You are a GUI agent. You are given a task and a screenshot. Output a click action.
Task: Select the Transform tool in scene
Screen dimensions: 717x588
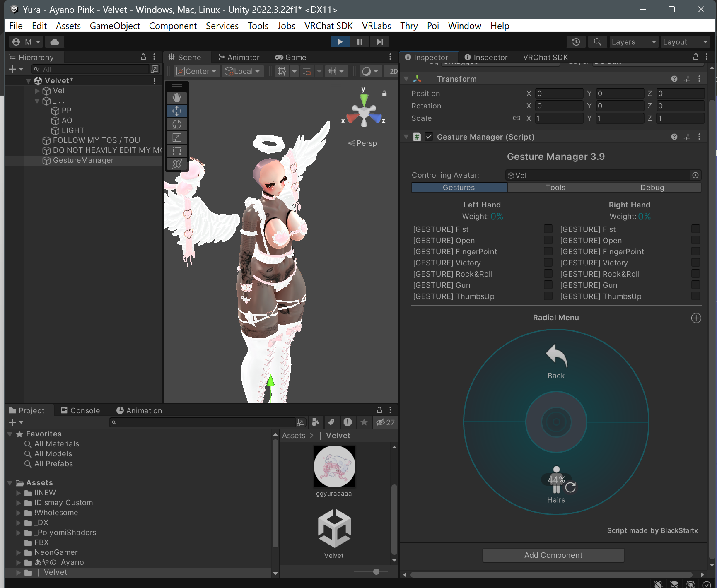coord(177,164)
